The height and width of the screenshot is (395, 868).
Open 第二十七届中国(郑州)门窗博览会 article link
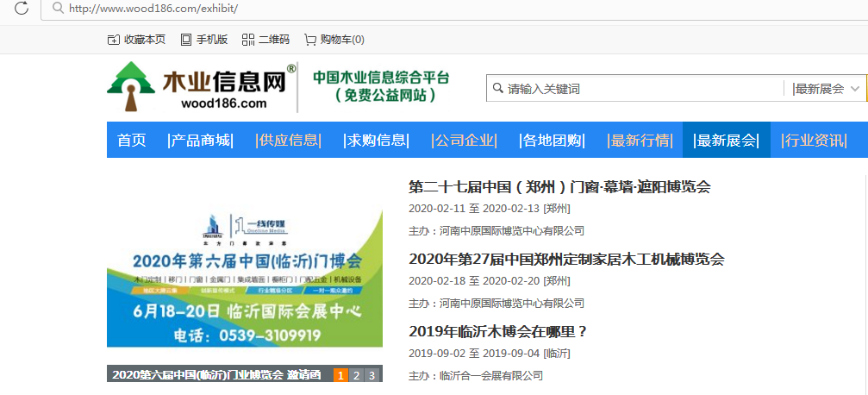coord(559,187)
